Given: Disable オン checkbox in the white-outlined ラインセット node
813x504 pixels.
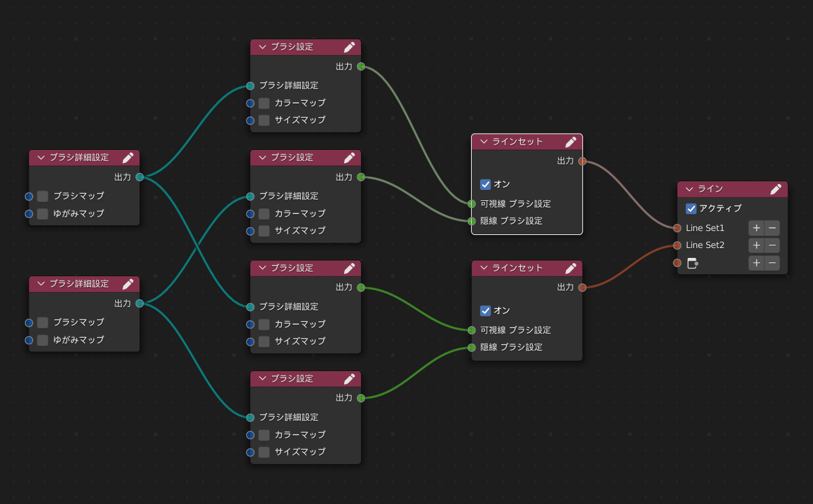Looking at the screenshot, I should [485, 184].
